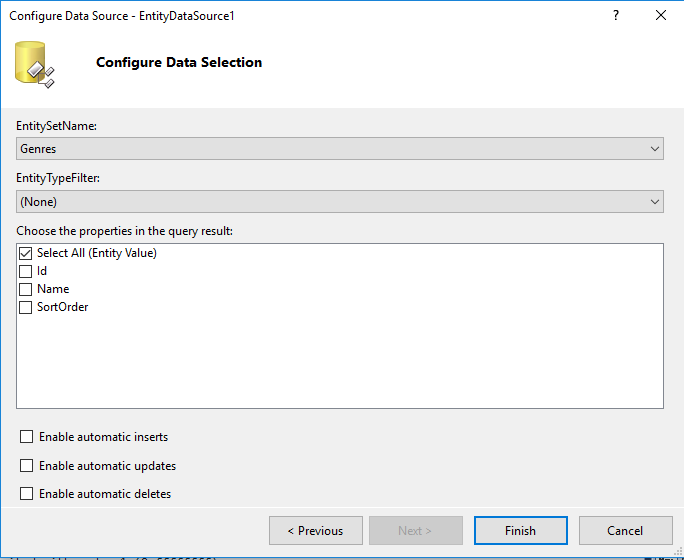Toggle Enable automatic updates option

click(26, 466)
